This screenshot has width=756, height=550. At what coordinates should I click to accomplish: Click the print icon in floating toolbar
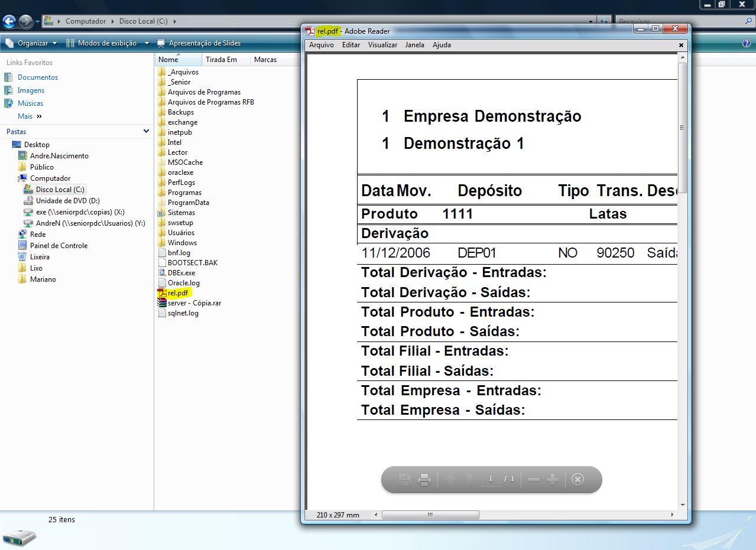424,480
